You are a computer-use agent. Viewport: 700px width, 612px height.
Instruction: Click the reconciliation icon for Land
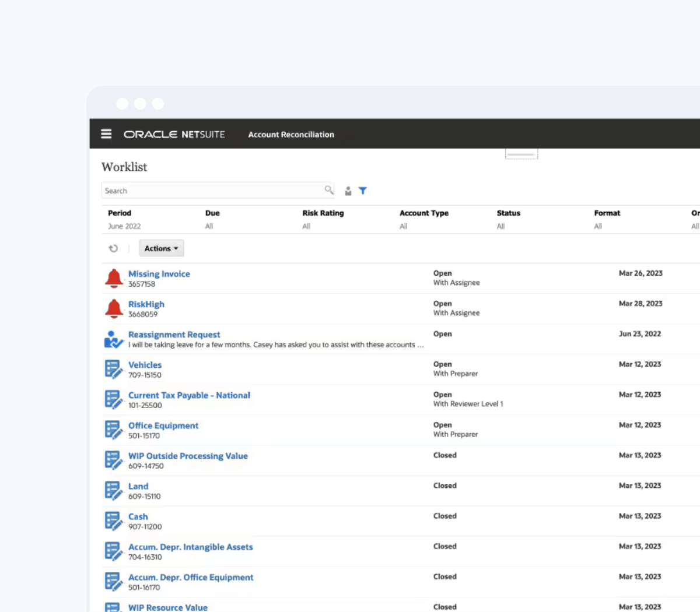114,491
